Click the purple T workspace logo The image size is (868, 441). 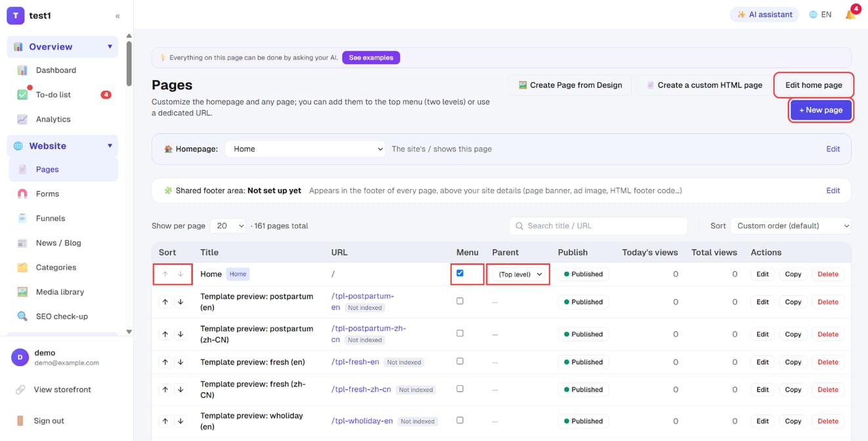pyautogui.click(x=15, y=16)
